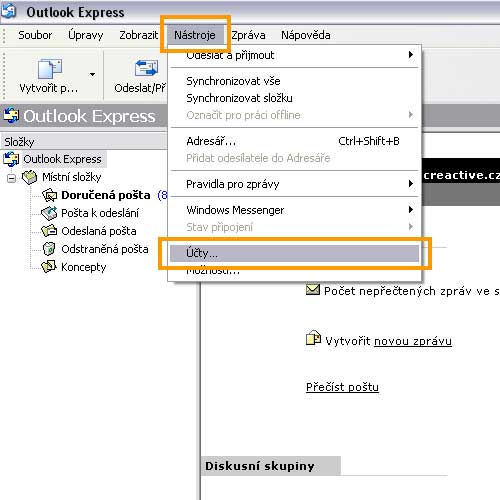
Task: Click the Složky panel header
Action: [x=83, y=142]
